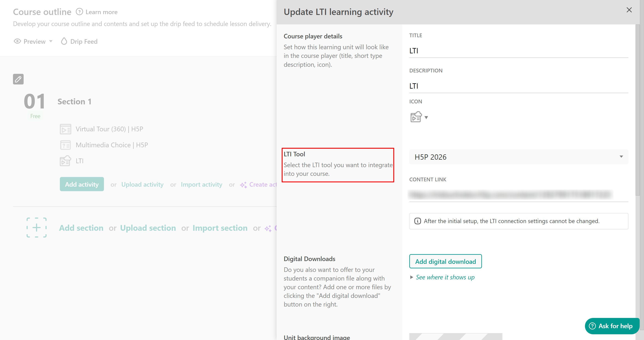Click the dashed Add section plus icon

coord(36,228)
